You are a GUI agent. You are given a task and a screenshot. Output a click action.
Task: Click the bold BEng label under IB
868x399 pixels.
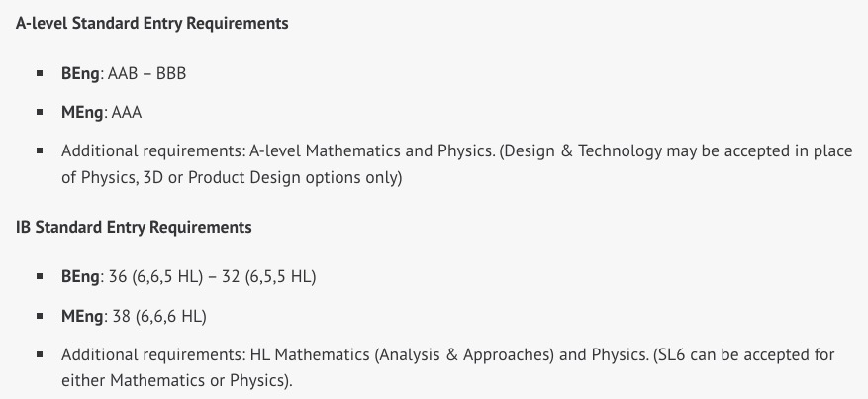click(80, 276)
